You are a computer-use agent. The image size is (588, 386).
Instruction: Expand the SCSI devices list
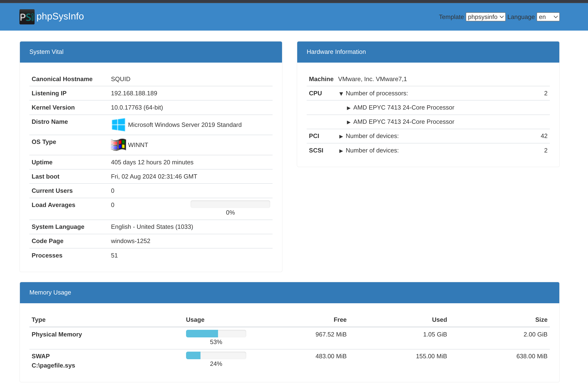[341, 151]
